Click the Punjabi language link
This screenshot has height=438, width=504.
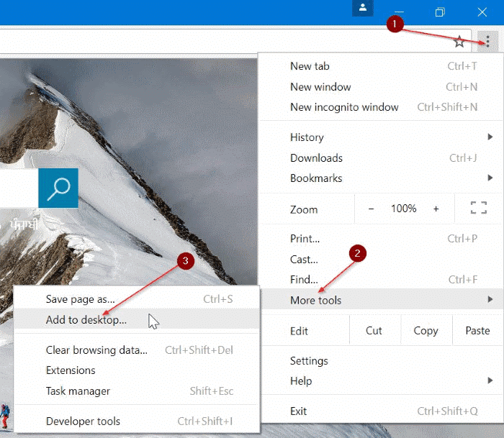(24, 224)
